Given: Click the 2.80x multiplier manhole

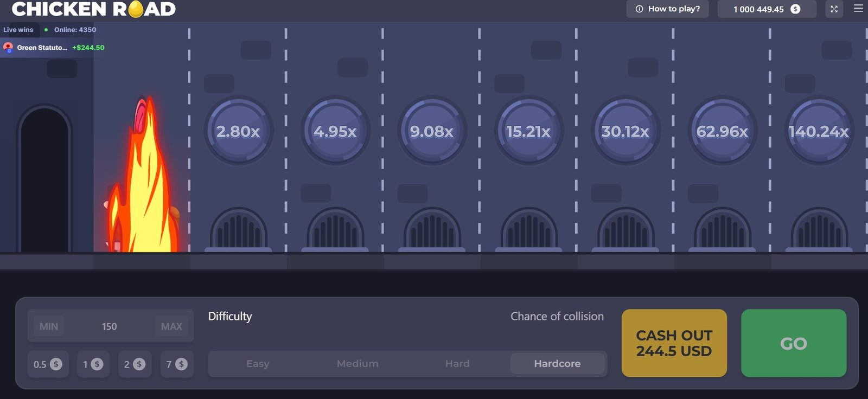Looking at the screenshot, I should click(x=238, y=131).
